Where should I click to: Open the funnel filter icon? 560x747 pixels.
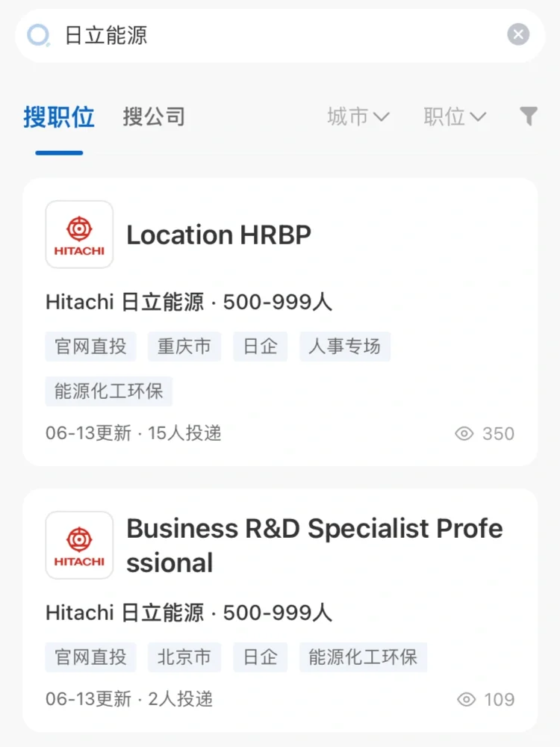coord(529,117)
